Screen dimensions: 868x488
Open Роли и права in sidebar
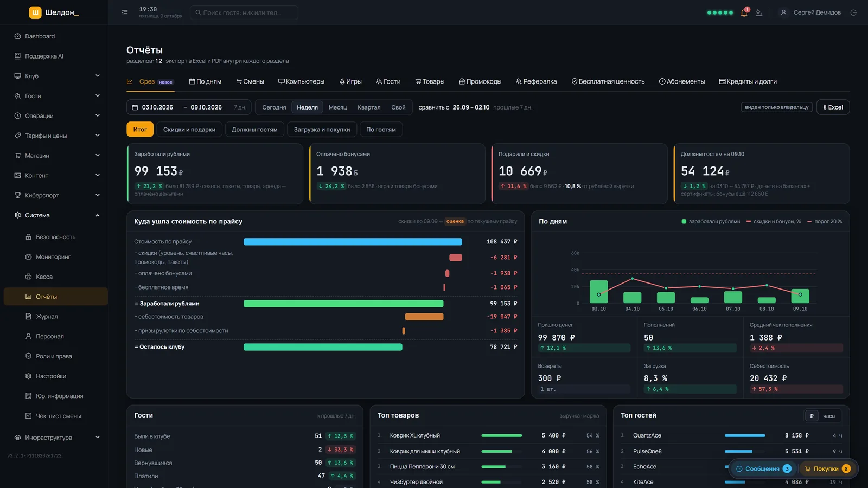pyautogui.click(x=54, y=356)
